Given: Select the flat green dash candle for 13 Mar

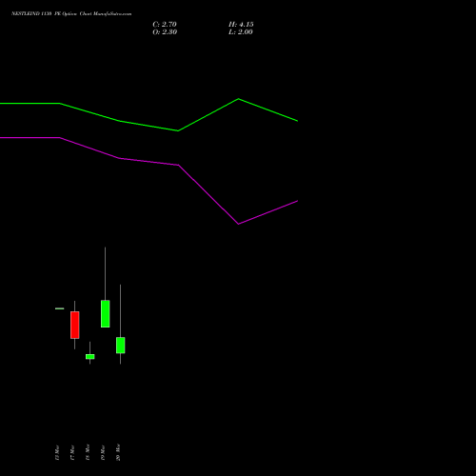Looking at the screenshot, I should coord(60,308).
